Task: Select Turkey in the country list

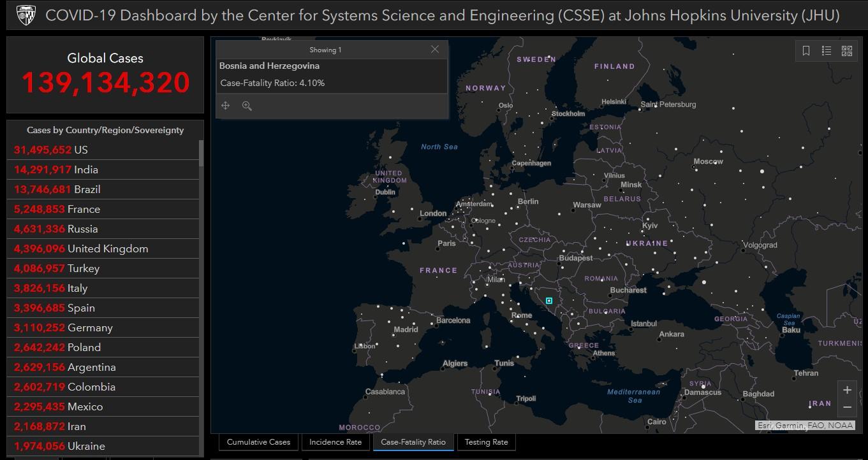Action: (x=103, y=268)
